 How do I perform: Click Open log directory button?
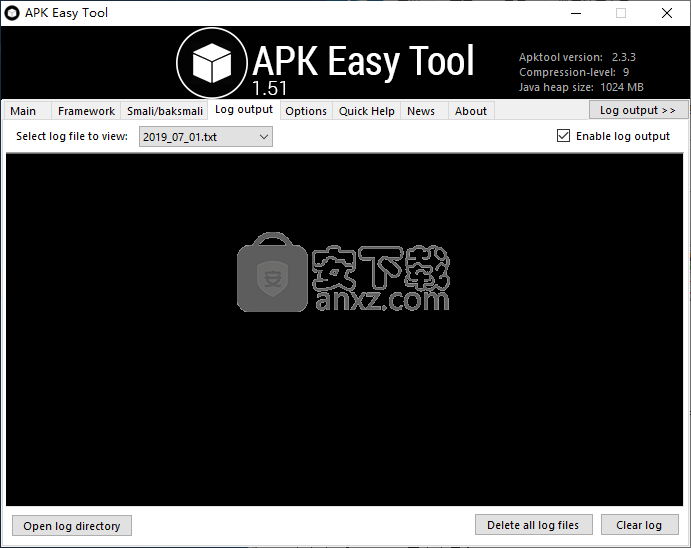point(72,526)
